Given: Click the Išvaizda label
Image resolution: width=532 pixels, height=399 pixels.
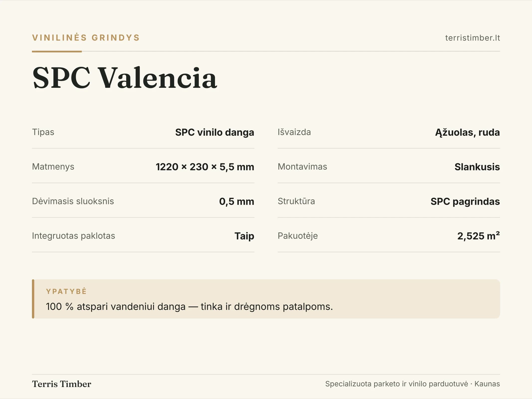Looking at the screenshot, I should point(294,132).
